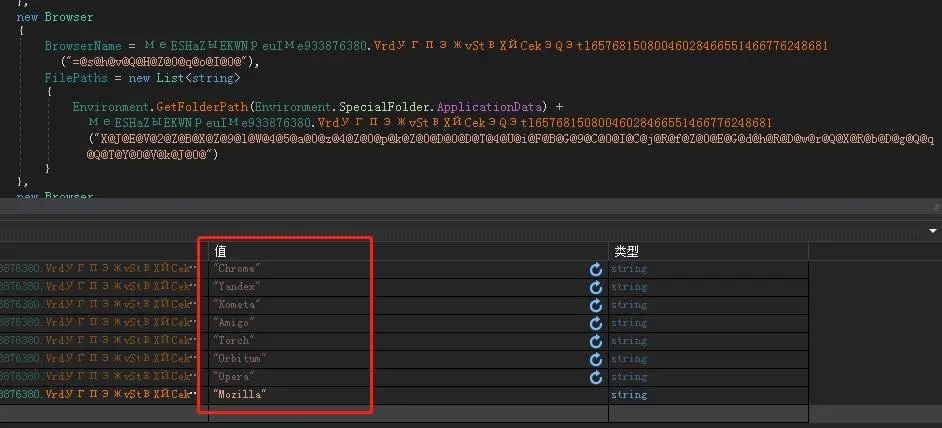The image size is (942, 428).
Task: Click the "Opera" value cell
Action: [234, 377]
